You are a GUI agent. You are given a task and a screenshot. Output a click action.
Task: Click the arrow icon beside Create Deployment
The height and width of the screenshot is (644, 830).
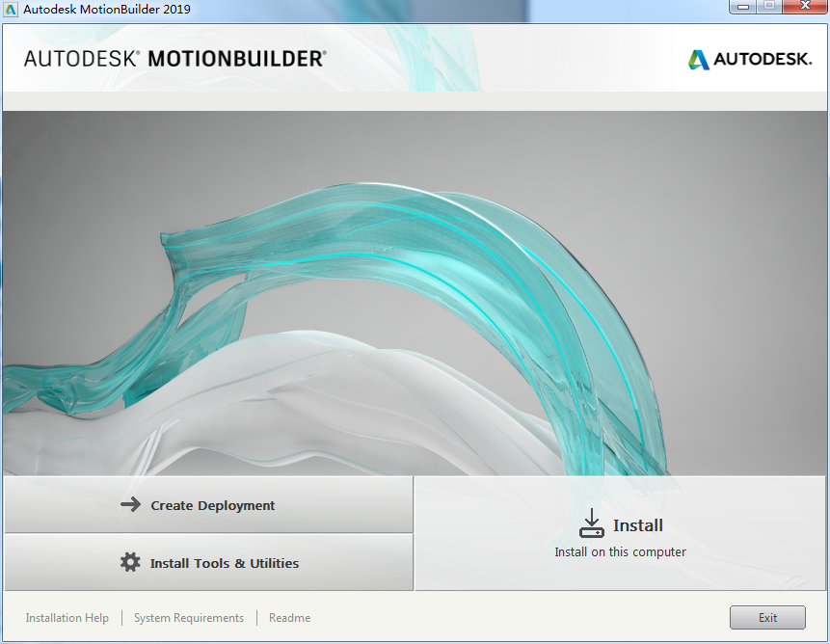tap(131, 504)
